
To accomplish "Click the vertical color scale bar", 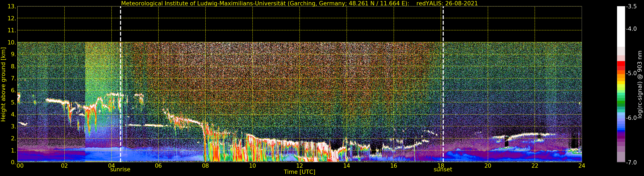I will [x=621, y=84].
